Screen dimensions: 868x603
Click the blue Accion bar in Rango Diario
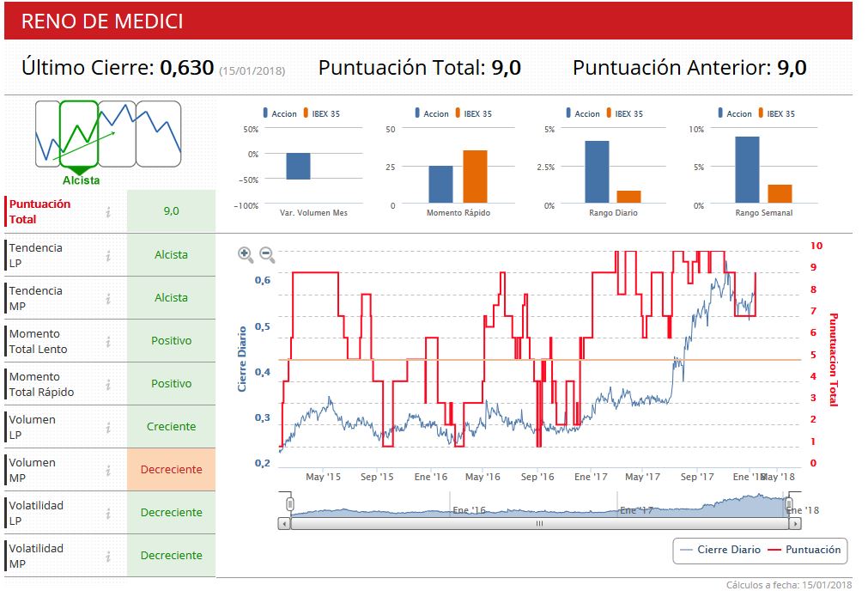tap(597, 172)
